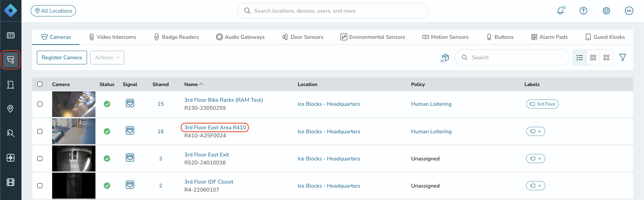Open the All Locations selector

tap(53, 11)
